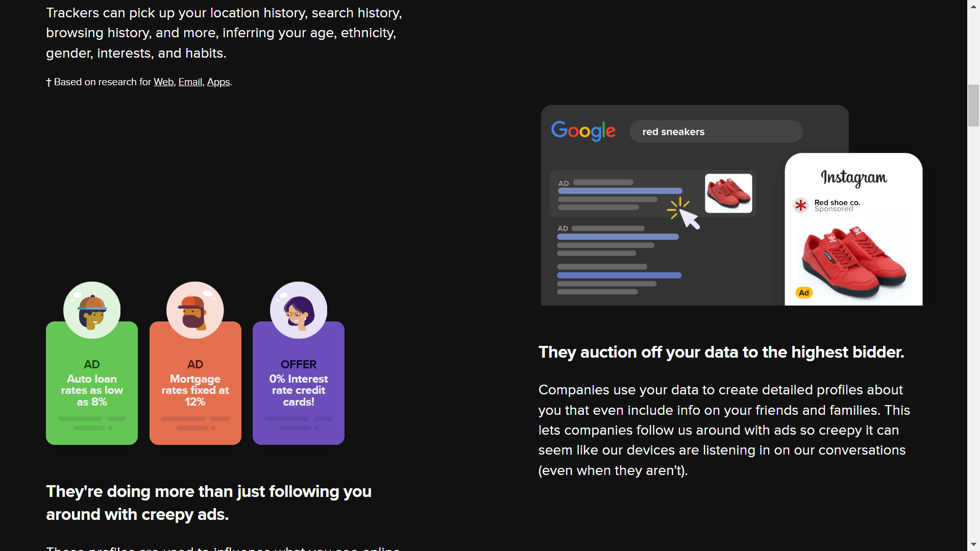This screenshot has height=551, width=980.
Task: Click the Instagram logo on the card
Action: point(853,178)
